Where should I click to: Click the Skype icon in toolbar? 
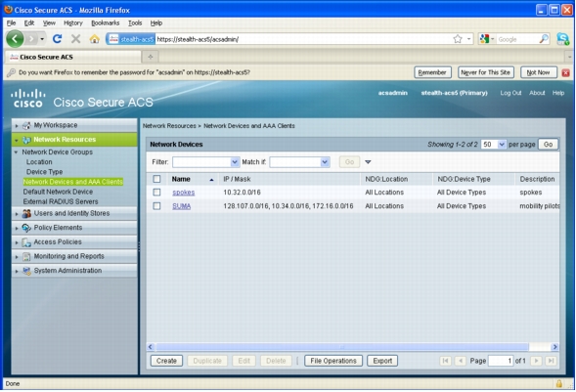pyautogui.click(x=562, y=39)
